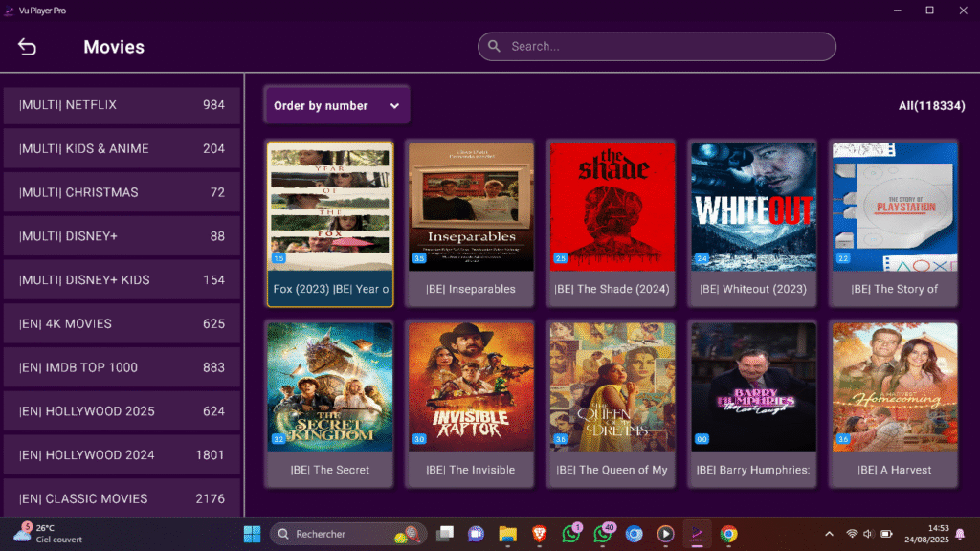Select the |EN| IMDB TOP 1000 category

(122, 367)
